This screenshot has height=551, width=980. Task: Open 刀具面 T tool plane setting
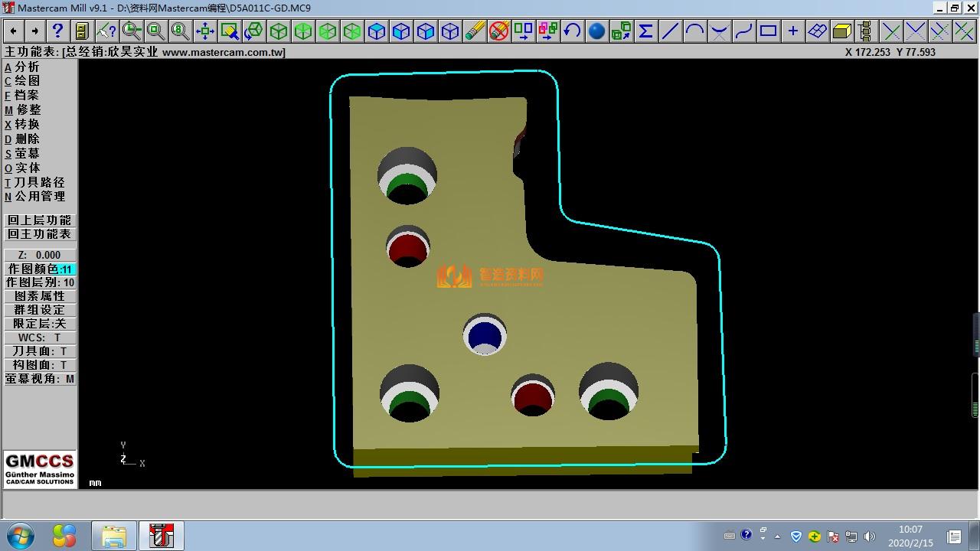click(40, 351)
